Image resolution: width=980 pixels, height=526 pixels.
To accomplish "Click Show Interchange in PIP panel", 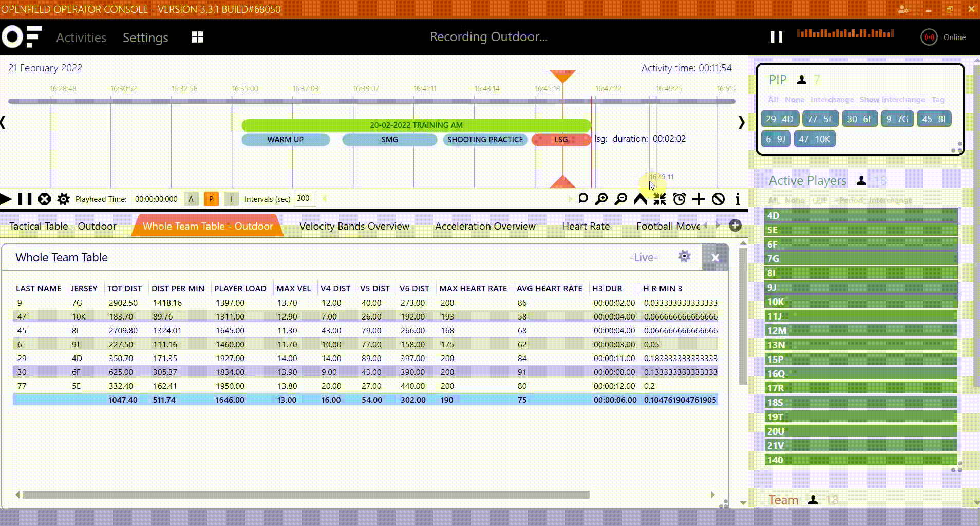I will pos(892,99).
